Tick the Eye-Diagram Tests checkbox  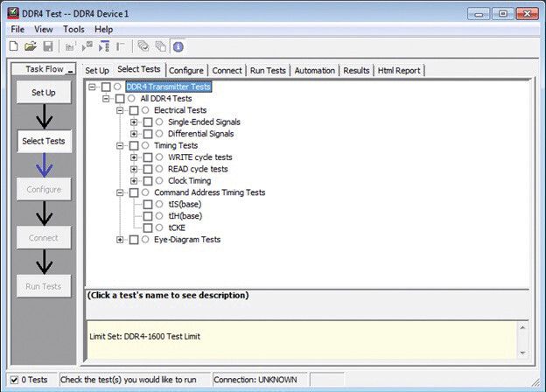tap(134, 240)
